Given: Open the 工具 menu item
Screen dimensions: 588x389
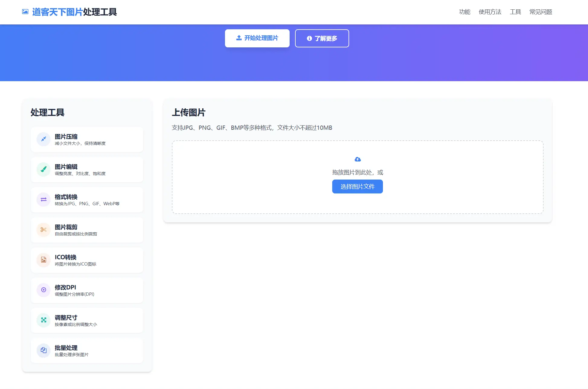Looking at the screenshot, I should pos(516,12).
